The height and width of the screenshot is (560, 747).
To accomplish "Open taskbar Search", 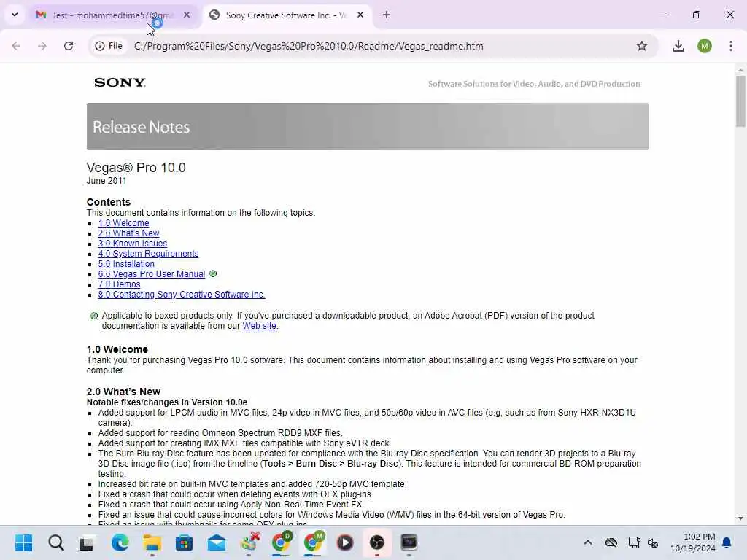I will (55, 542).
